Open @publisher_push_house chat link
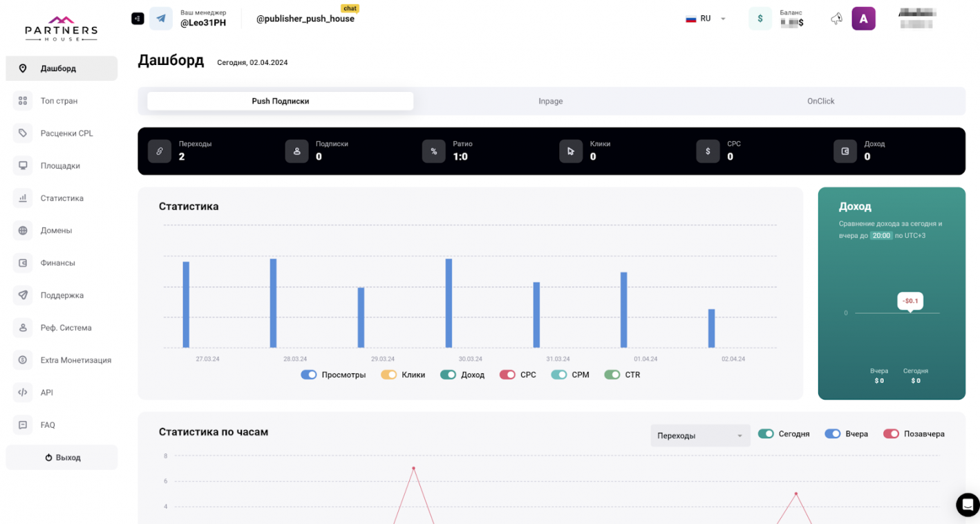This screenshot has height=524, width=980. 305,19
